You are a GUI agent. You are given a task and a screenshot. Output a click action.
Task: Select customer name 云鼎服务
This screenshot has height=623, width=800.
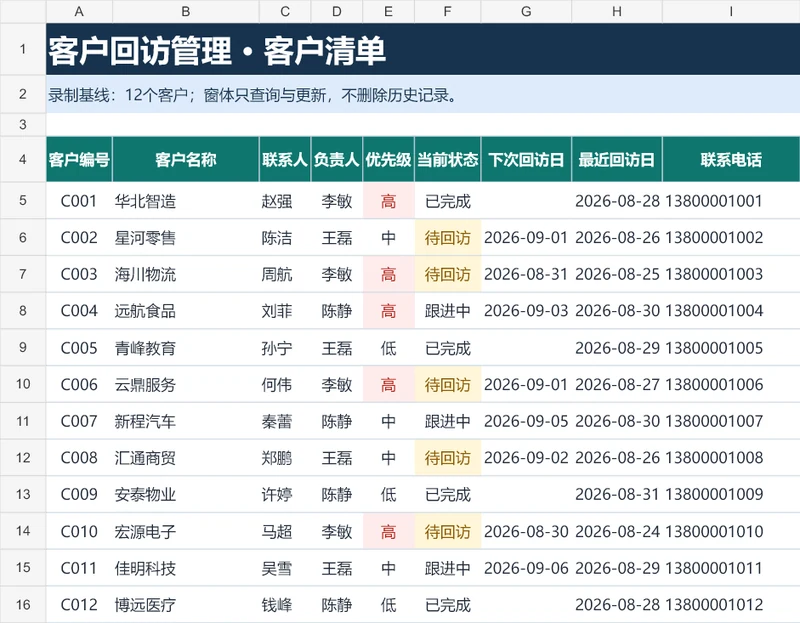pos(186,385)
